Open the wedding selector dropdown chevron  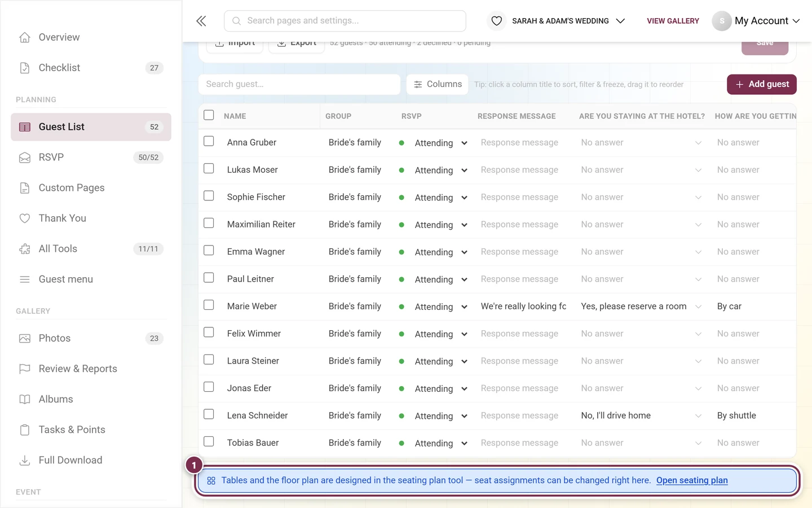(x=620, y=21)
